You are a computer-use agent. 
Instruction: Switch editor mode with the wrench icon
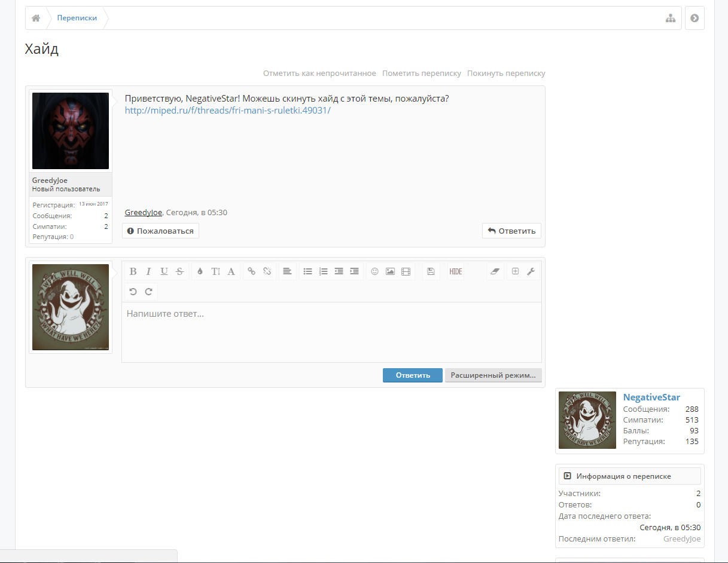531,271
